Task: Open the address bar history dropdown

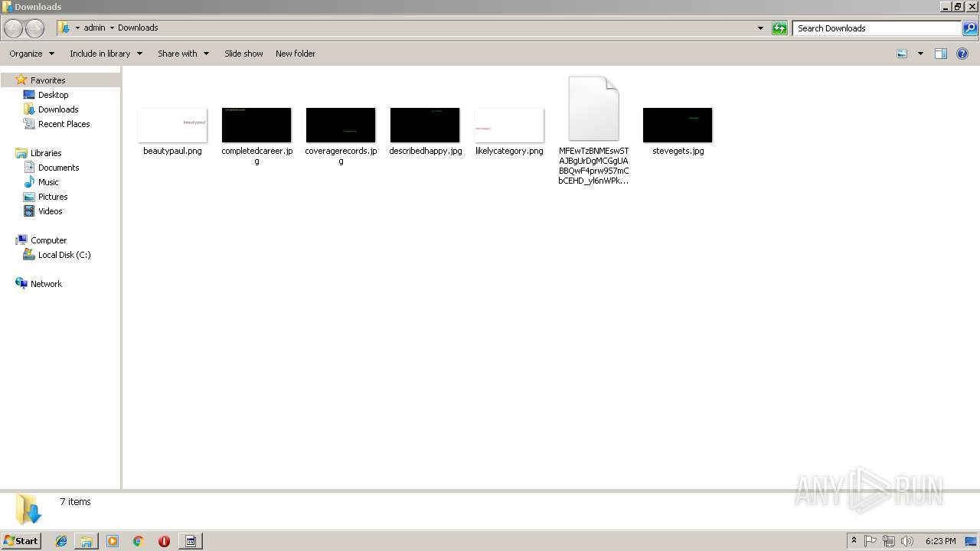Action: 760,28
